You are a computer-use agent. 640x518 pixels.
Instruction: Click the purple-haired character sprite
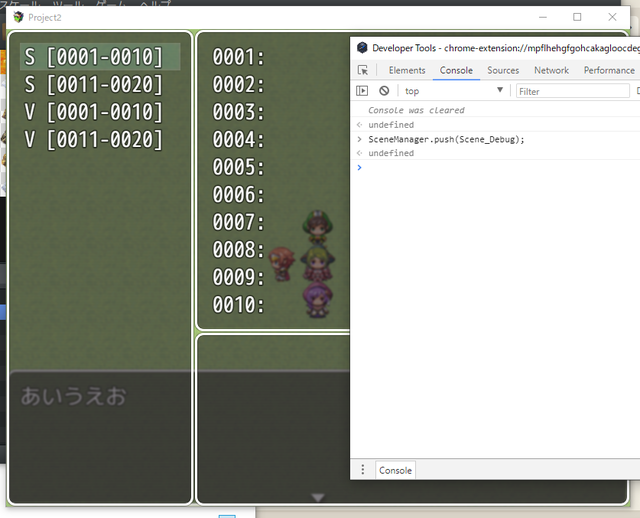tap(318, 299)
